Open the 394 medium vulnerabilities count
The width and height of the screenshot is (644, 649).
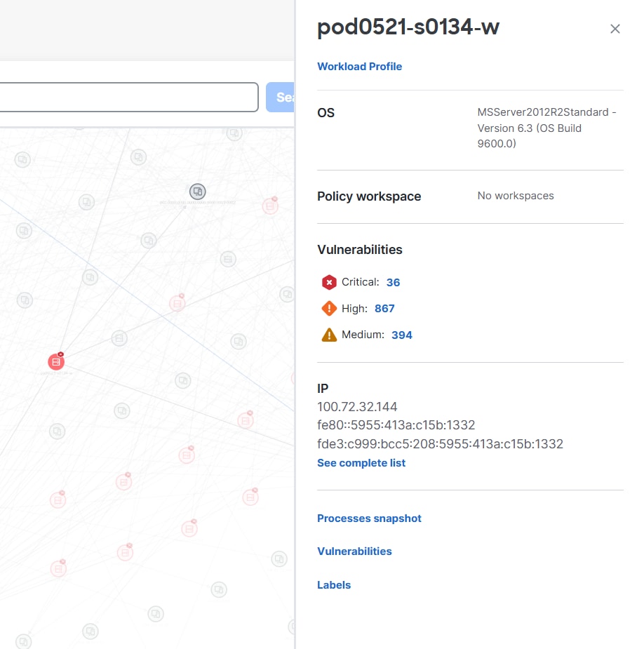[x=402, y=335]
